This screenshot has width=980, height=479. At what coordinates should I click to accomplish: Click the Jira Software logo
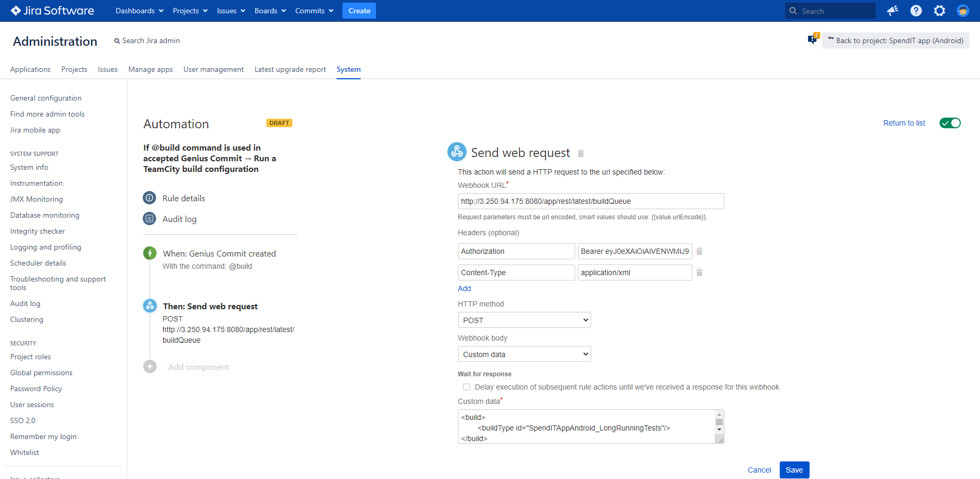tap(52, 11)
